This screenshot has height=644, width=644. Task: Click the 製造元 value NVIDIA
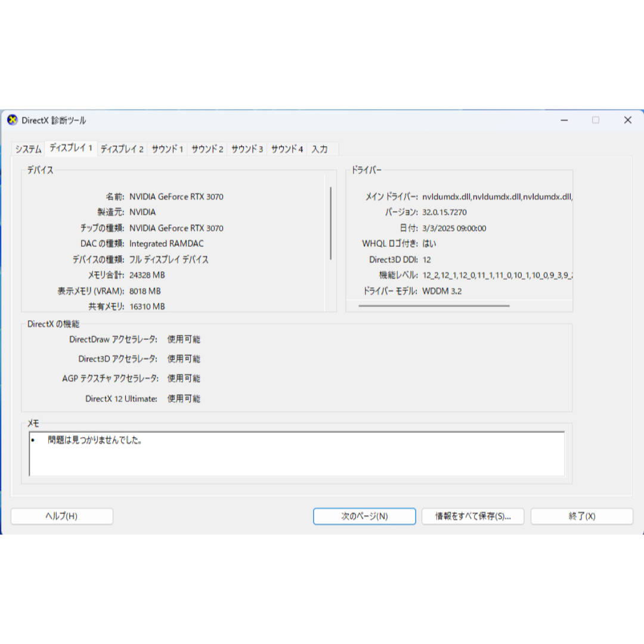pyautogui.click(x=143, y=212)
